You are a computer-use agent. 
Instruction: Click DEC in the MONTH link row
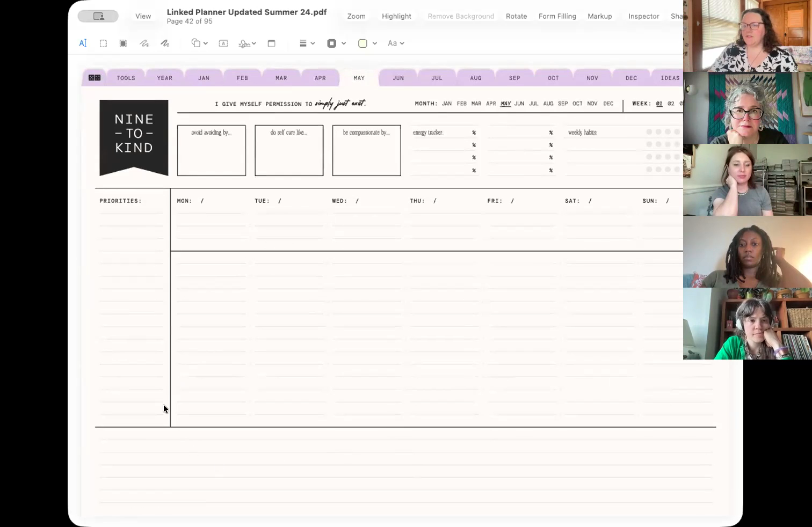pos(608,104)
